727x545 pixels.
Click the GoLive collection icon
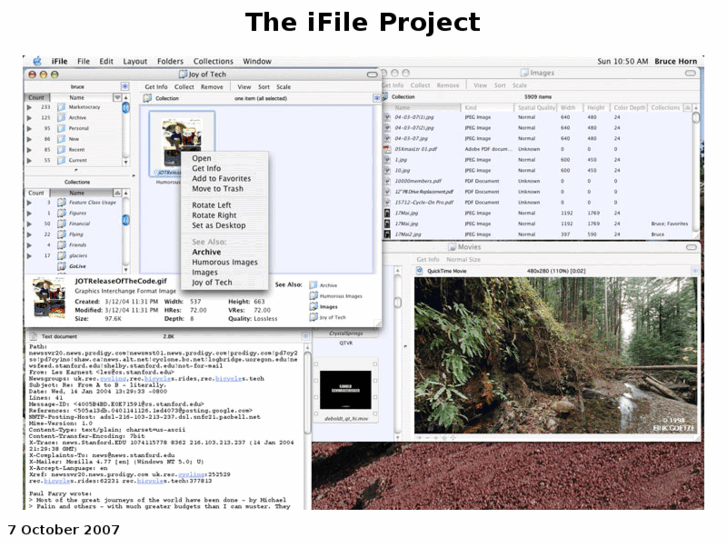(61, 266)
